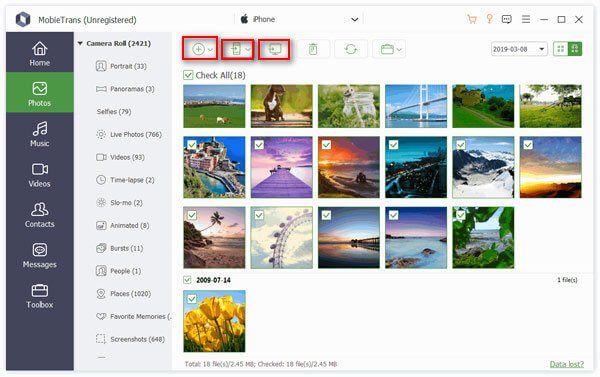Click the city lights at night thumbnail
Screen dimensions: 600x377
point(416,167)
